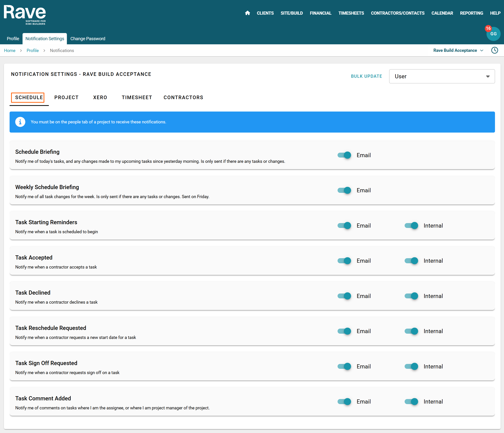
Task: Click the Bulk Update button
Action: coord(366,76)
